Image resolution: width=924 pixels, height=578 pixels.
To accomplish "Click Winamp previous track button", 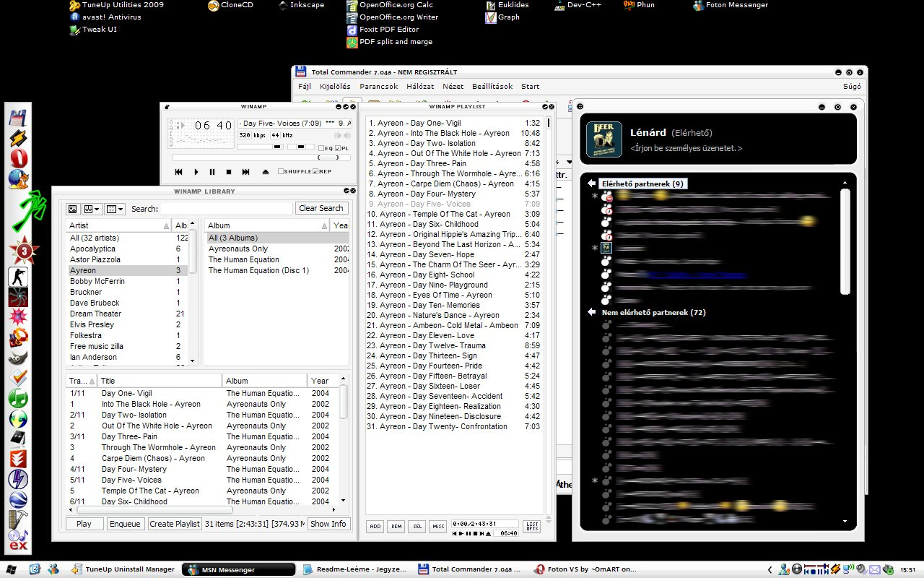I will [178, 172].
